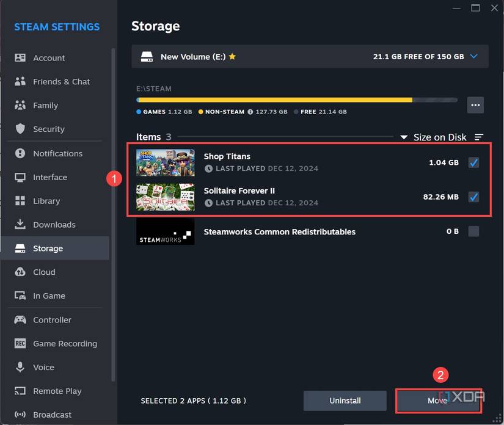Screen dimensions: 504x425
Task: Uncheck the Shop Titans checkbox
Action: tap(473, 162)
